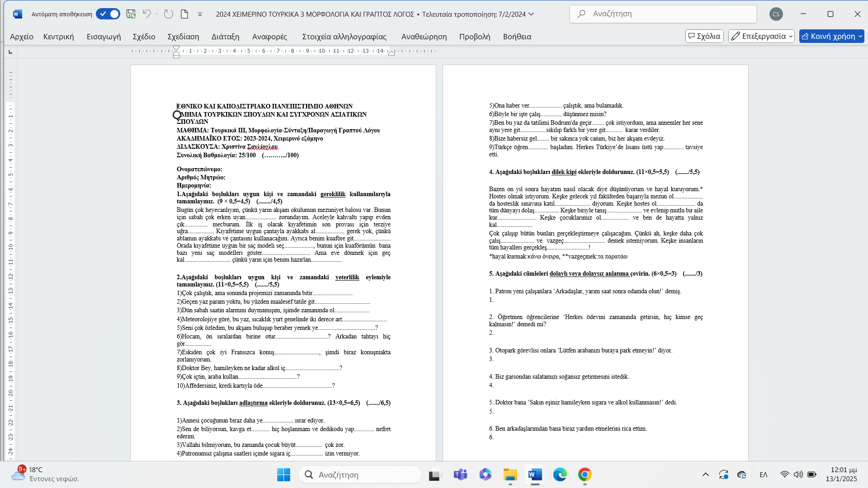Open Microsoft Teams from taskbar

(460, 475)
